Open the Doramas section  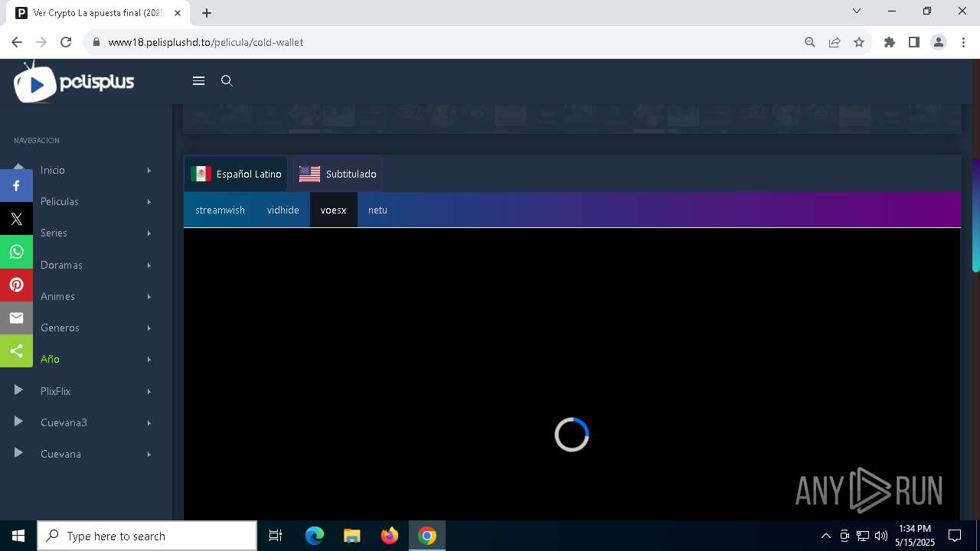pos(61,265)
